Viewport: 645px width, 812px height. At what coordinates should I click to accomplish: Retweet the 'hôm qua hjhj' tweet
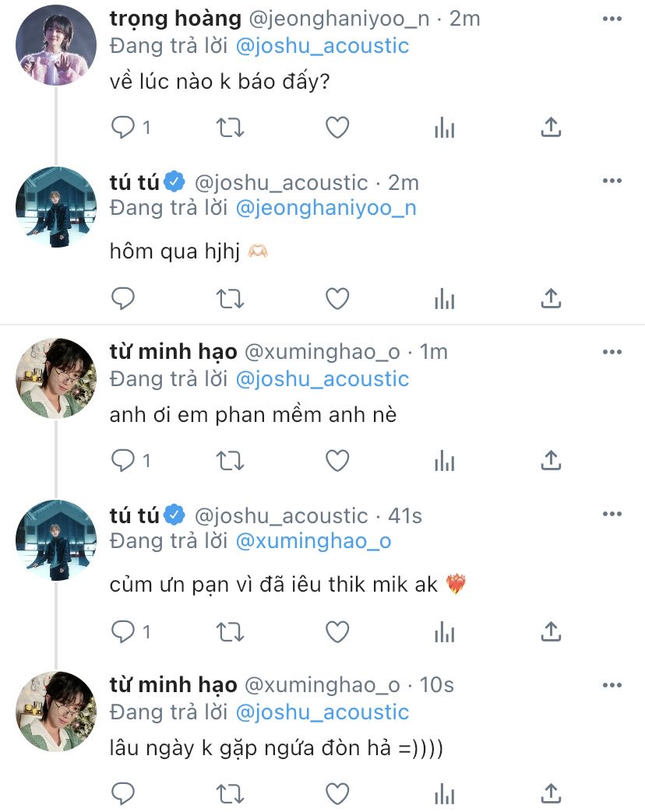[230, 297]
